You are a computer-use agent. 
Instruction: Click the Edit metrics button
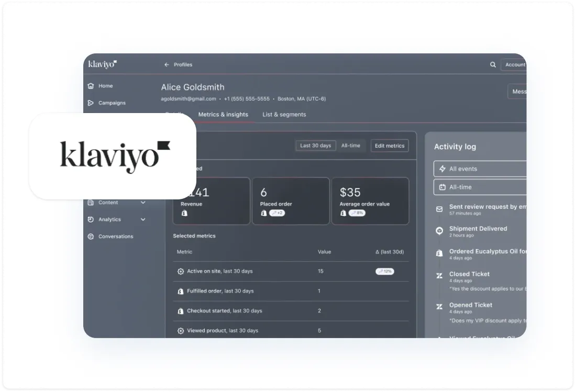390,145
